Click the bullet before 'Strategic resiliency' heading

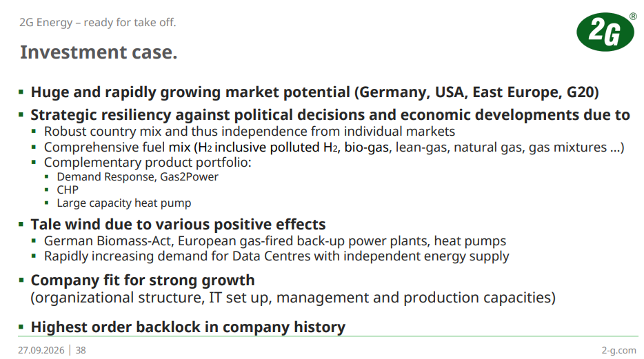(21, 115)
